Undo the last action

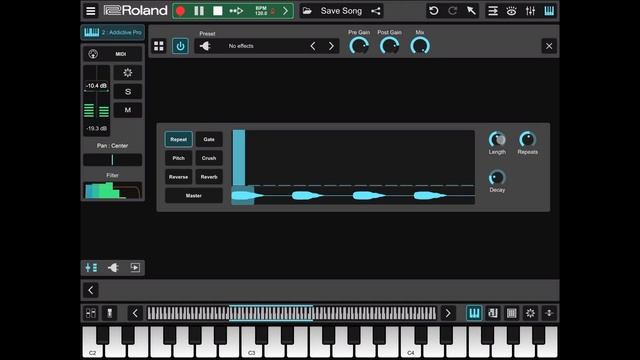pos(433,11)
